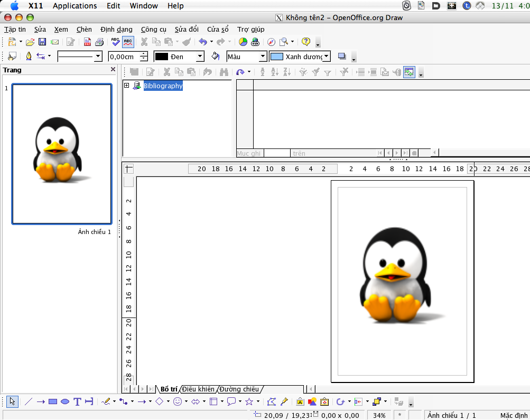Switch to the Đường chiều layer tab

point(239,389)
